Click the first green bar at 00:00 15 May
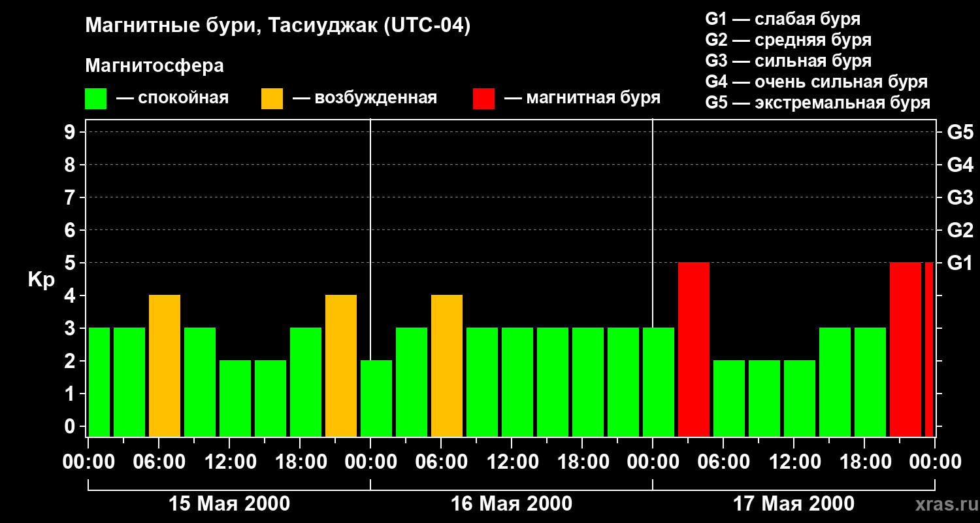 (x=99, y=382)
